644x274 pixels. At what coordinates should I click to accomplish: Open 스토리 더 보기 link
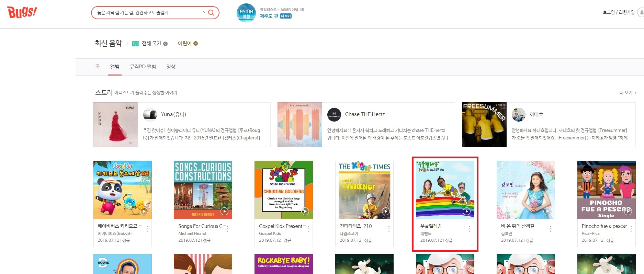coord(628,93)
